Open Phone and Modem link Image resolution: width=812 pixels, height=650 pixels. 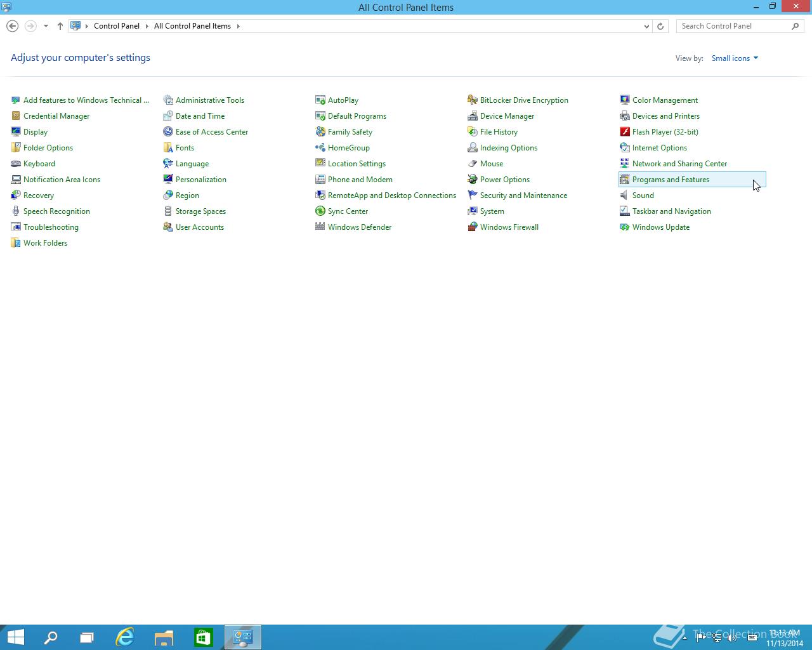coord(360,180)
